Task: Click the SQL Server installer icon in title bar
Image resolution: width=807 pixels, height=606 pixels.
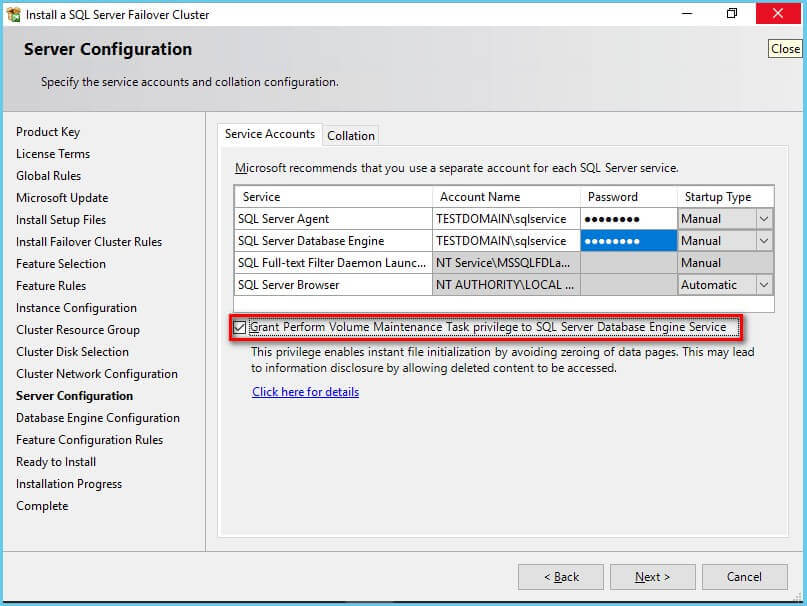Action: [x=14, y=14]
